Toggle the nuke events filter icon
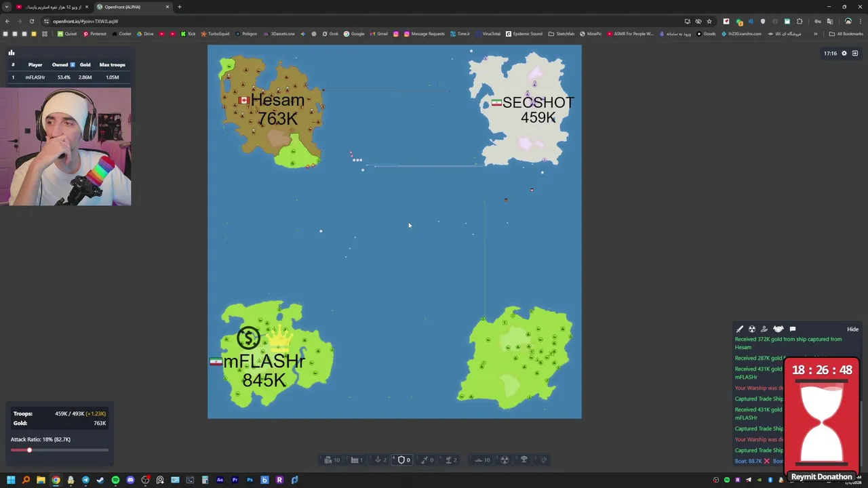 (752, 329)
